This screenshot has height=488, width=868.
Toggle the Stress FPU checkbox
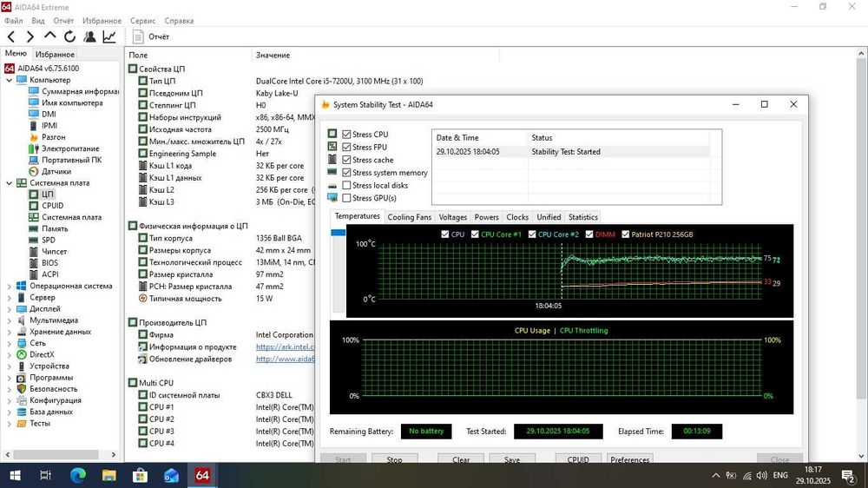tap(346, 147)
